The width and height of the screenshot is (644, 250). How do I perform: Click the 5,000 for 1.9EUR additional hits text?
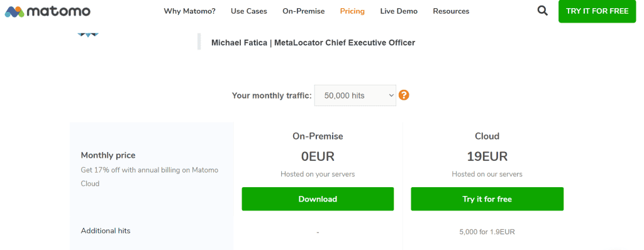[x=487, y=232]
